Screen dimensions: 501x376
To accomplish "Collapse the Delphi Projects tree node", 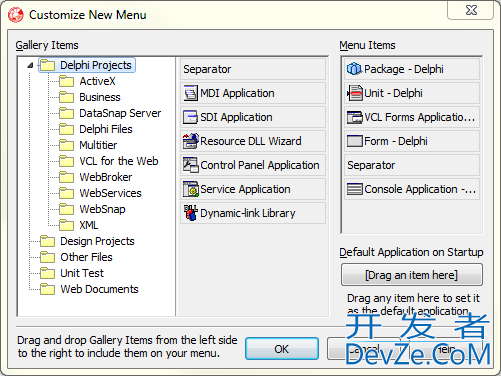I will tap(30, 65).
